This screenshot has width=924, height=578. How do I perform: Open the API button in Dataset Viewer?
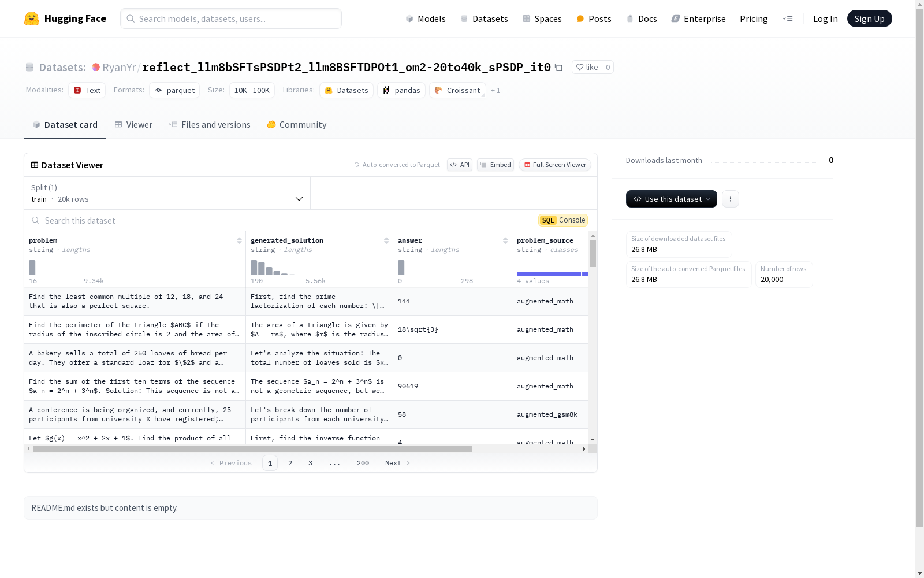coord(460,165)
